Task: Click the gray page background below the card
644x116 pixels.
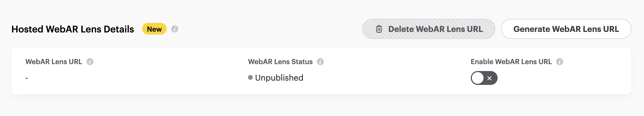Action: click(319, 106)
